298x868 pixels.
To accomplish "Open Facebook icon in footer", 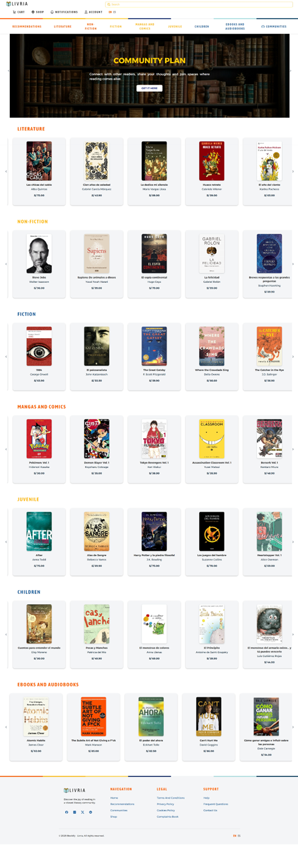I will click(67, 812).
